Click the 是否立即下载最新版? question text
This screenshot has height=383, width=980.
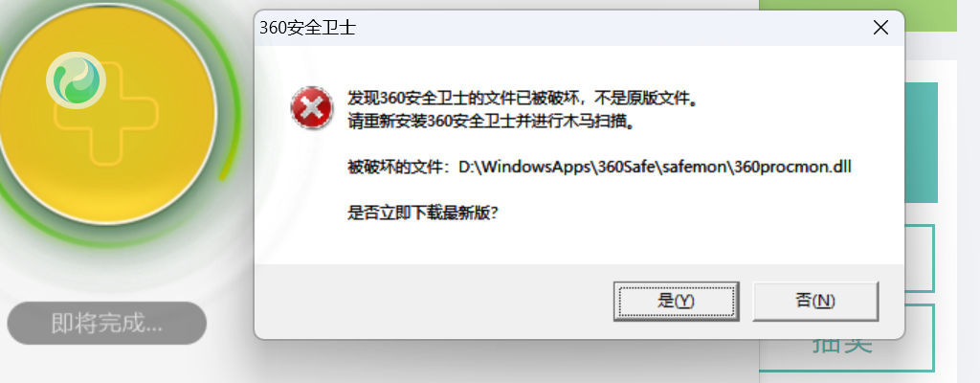pos(422,214)
